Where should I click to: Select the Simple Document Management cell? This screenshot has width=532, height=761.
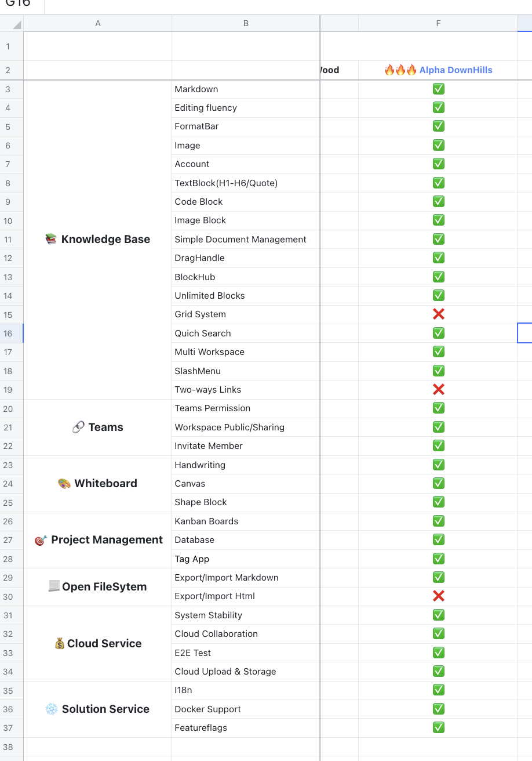tap(246, 239)
